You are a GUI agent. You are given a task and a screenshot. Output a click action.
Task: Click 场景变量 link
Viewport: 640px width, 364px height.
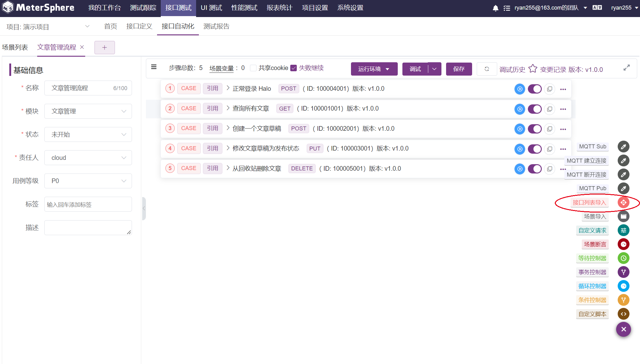point(221,68)
